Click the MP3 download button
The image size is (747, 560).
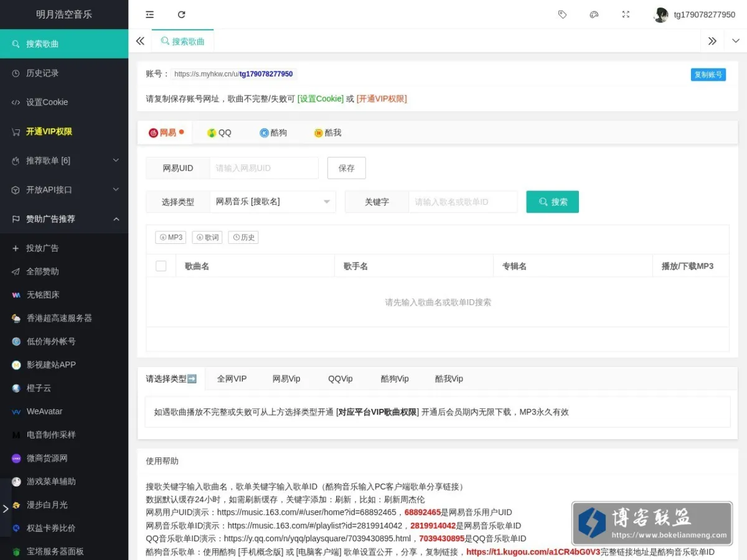point(171,237)
